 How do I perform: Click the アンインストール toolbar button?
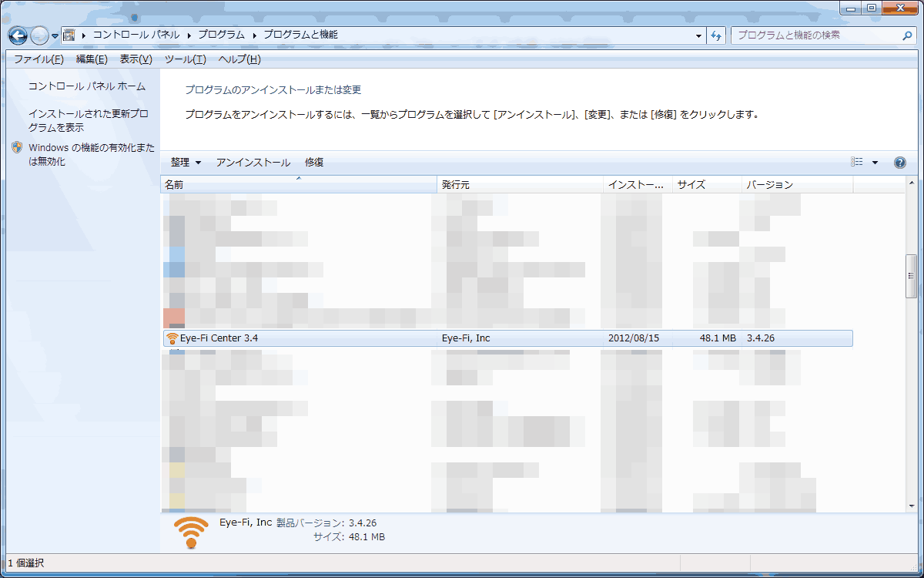tap(253, 163)
